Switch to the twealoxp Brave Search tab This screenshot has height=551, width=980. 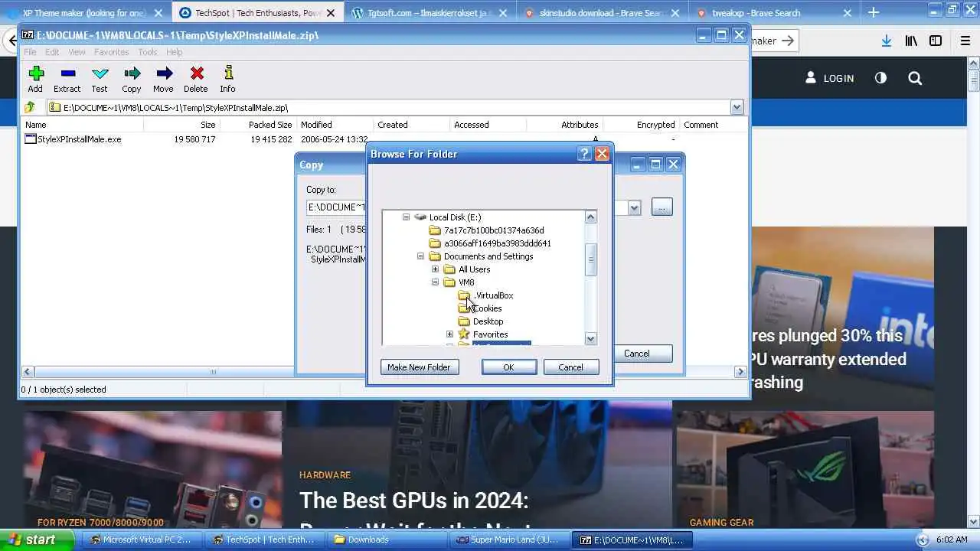(x=773, y=13)
